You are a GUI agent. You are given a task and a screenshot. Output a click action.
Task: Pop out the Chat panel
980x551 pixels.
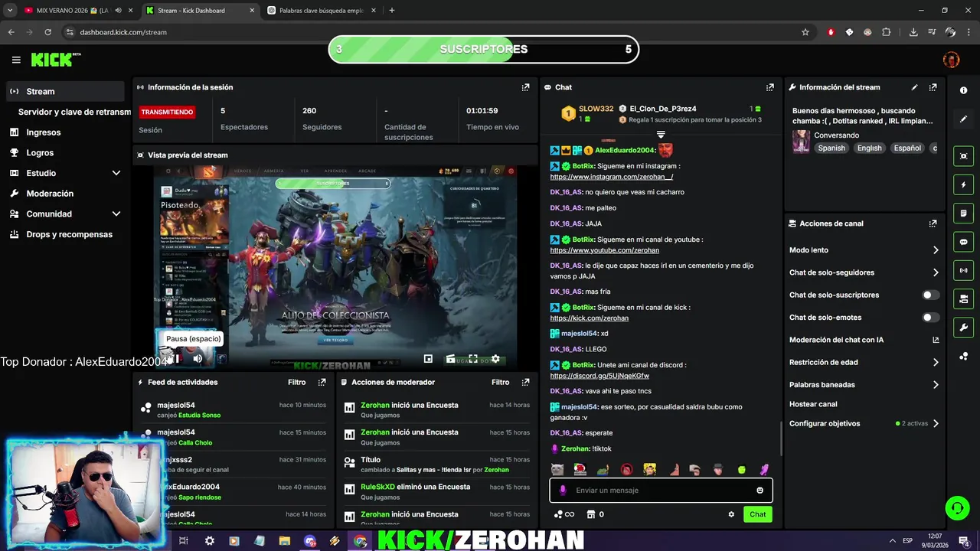(770, 87)
